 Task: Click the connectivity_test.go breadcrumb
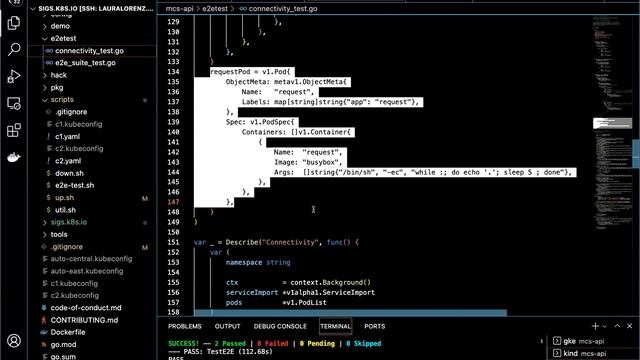coord(279,9)
